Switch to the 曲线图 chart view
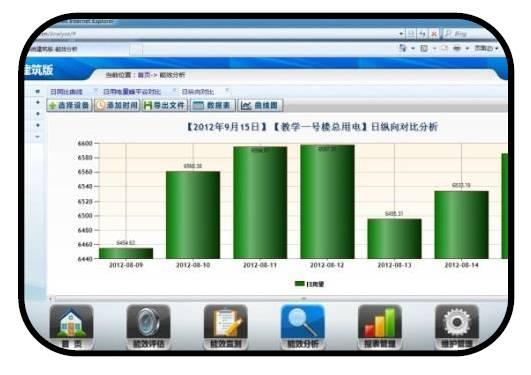 point(260,105)
